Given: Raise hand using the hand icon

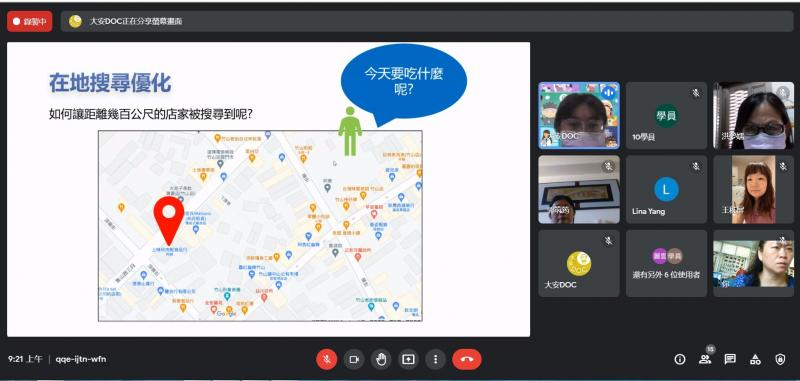Looking at the screenshot, I should point(381,360).
